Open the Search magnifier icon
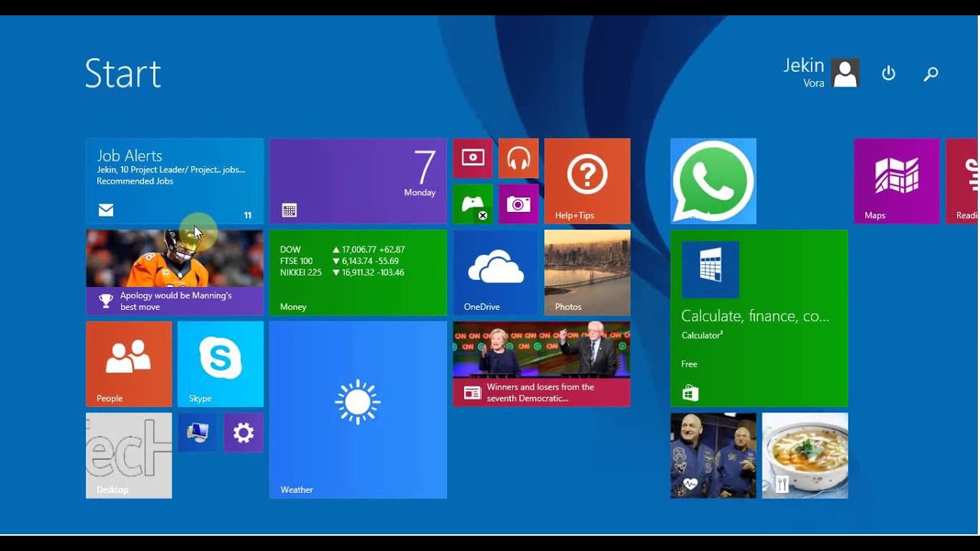 pos(931,73)
